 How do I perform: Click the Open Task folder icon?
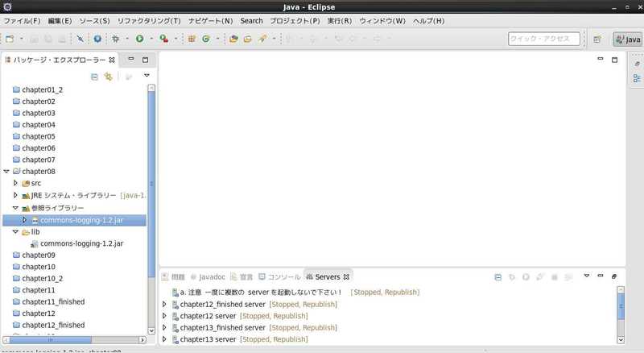(248, 39)
